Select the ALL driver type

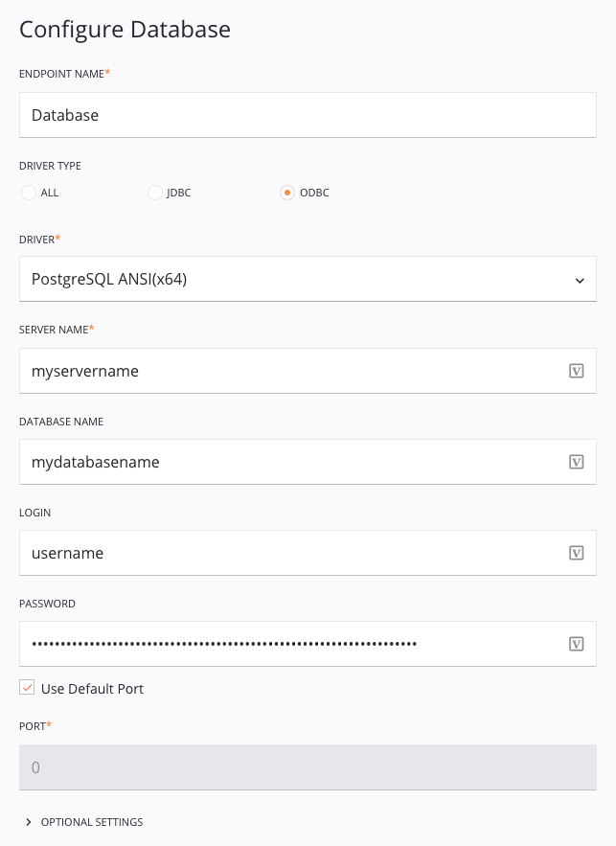(x=29, y=193)
